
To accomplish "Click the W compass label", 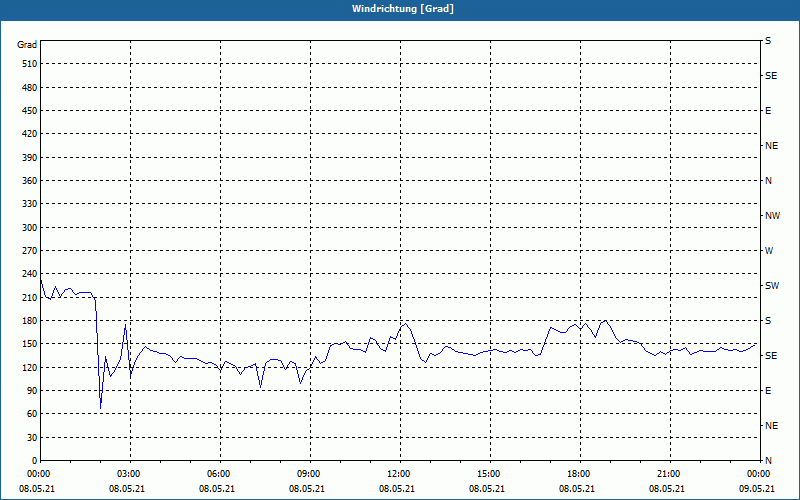I will 769,251.
